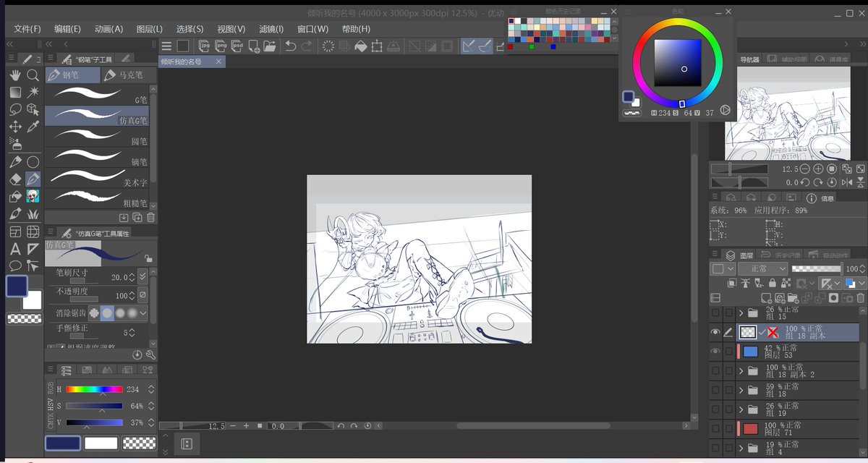The image size is (868, 463).
Task: Click the Redo arrow in toolbar
Action: (x=307, y=46)
